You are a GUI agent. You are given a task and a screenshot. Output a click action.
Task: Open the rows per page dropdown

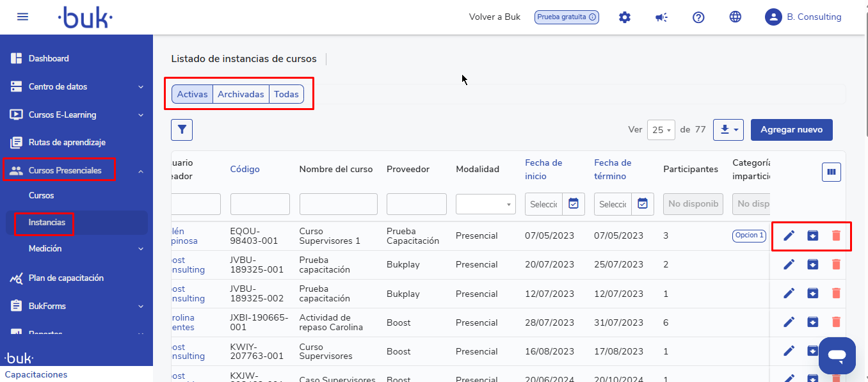pos(661,130)
